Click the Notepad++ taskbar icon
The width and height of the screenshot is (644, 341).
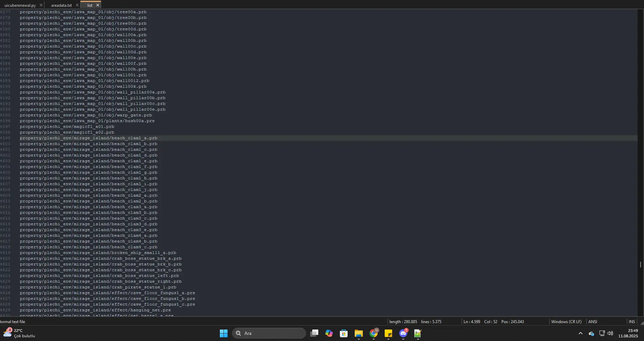[418, 333]
